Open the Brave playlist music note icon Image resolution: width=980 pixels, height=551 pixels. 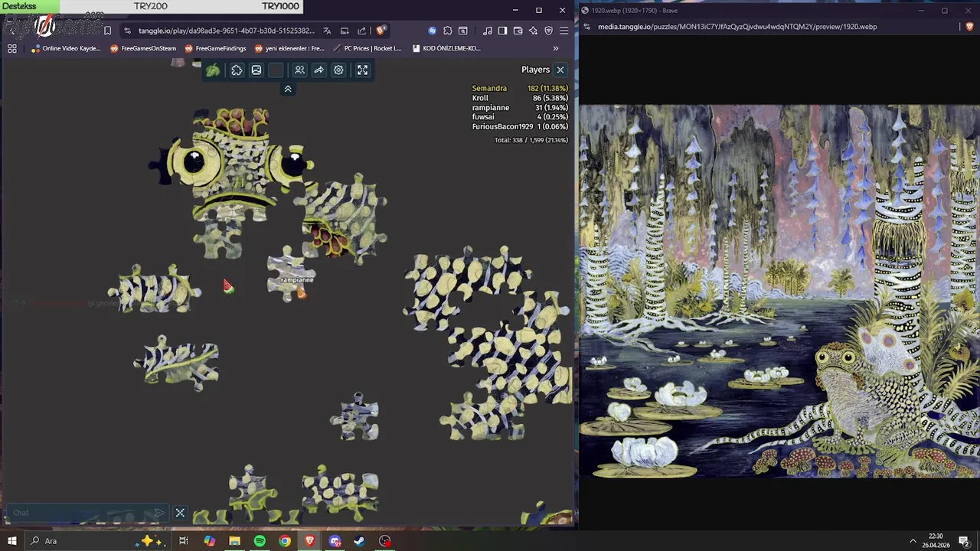[488, 31]
